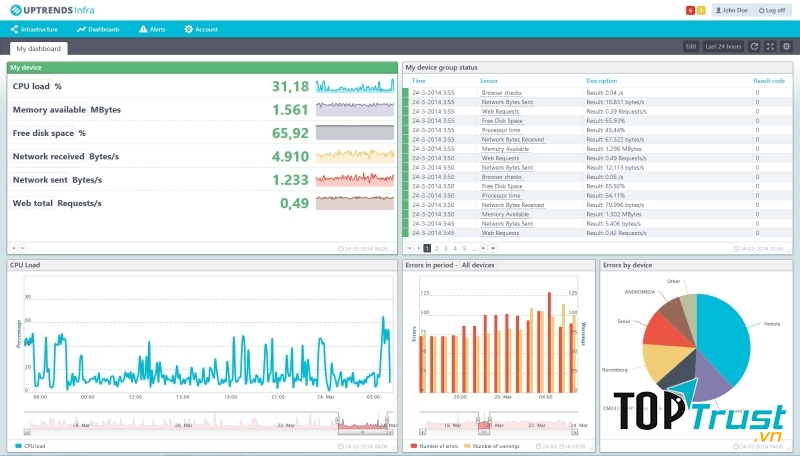Screen dimensions: 800x456
Task: Click the fullscreen expand icon
Action: 770,46
